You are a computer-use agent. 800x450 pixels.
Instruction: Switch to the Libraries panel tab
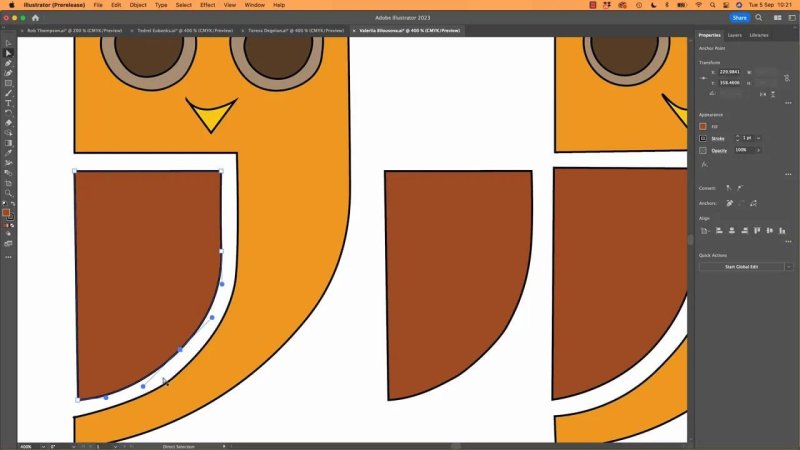pyautogui.click(x=759, y=35)
